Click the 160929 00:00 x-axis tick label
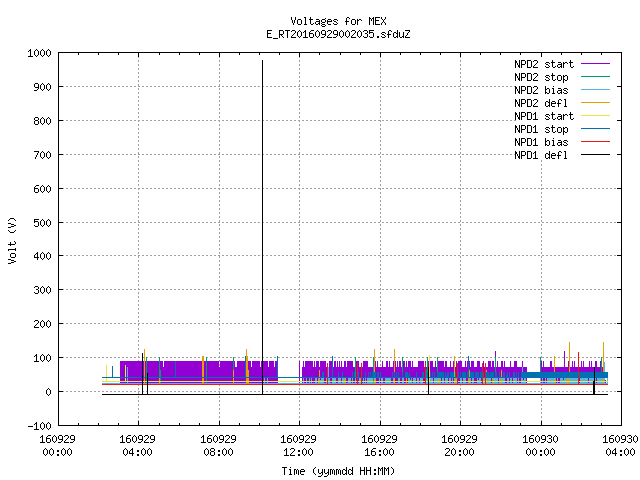 click(57, 446)
